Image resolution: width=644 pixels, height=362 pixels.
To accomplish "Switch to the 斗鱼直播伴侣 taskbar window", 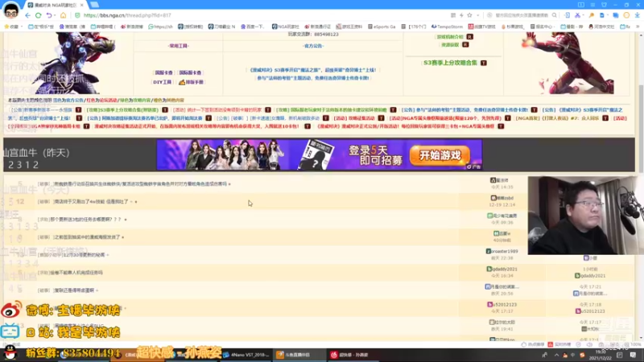I will point(299,355).
